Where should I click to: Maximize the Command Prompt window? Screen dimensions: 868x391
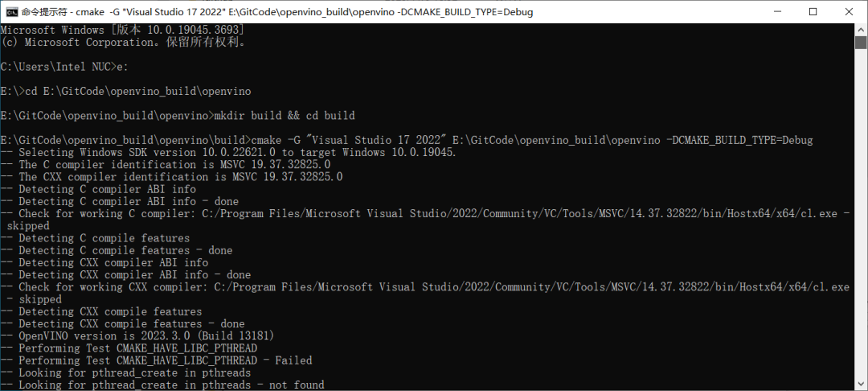click(813, 11)
